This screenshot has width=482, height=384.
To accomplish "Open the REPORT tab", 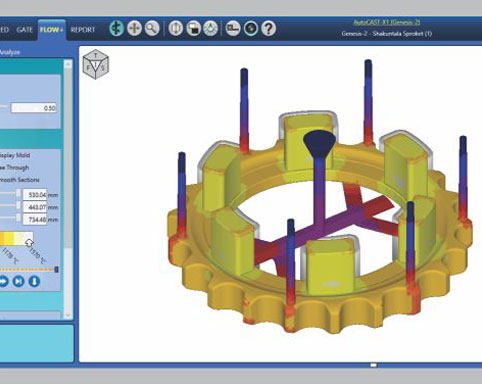I will 83,30.
